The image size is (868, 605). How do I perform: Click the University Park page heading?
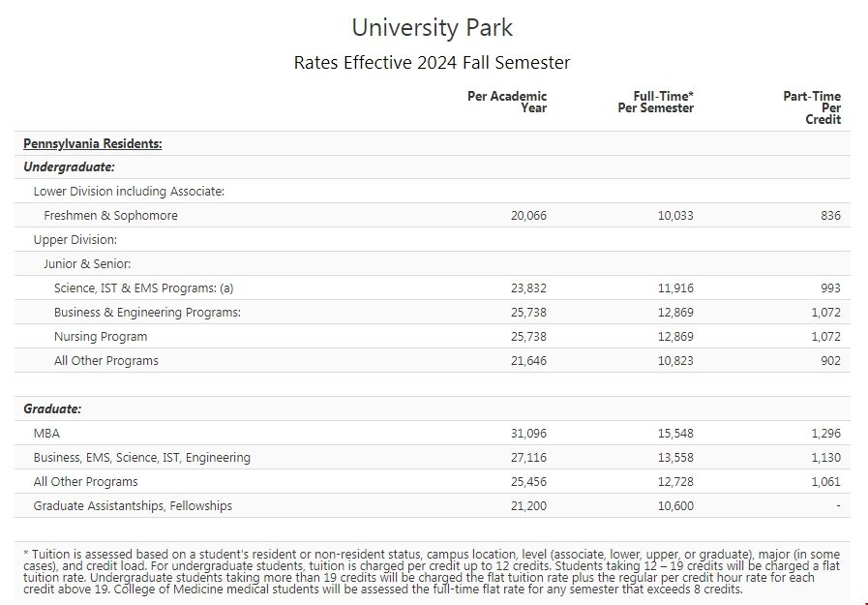coord(432,27)
